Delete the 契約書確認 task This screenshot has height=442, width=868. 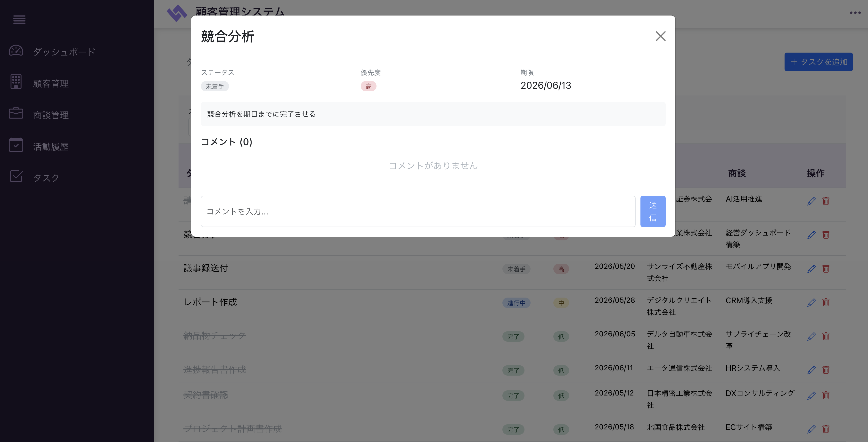pyautogui.click(x=826, y=395)
